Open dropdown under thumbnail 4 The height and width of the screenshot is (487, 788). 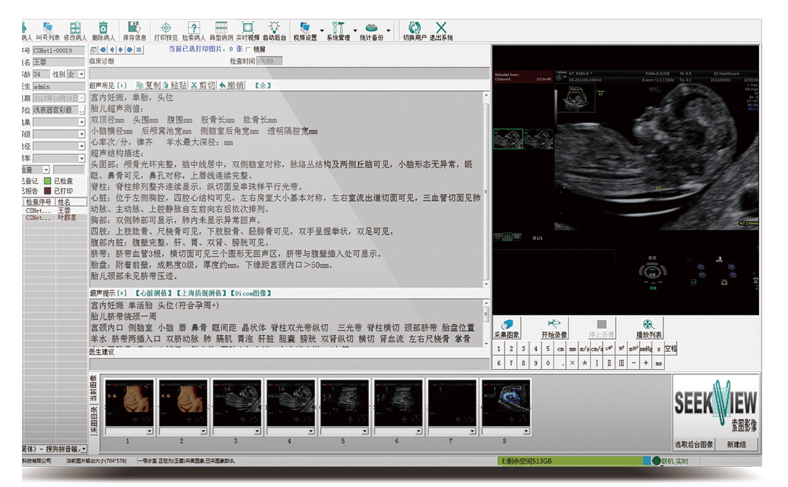311,431
